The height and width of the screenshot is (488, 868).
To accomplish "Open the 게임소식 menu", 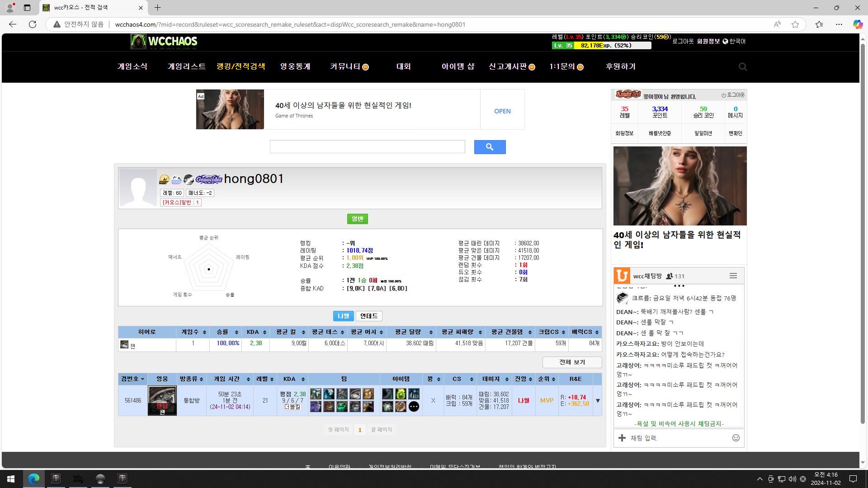I will point(132,67).
